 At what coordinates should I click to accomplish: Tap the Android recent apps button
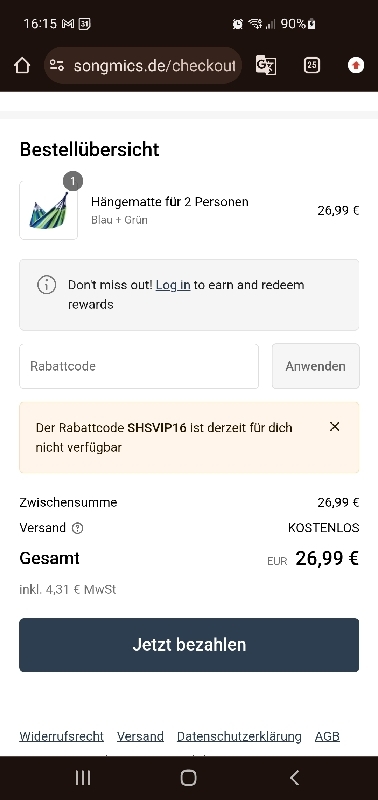(x=83, y=778)
